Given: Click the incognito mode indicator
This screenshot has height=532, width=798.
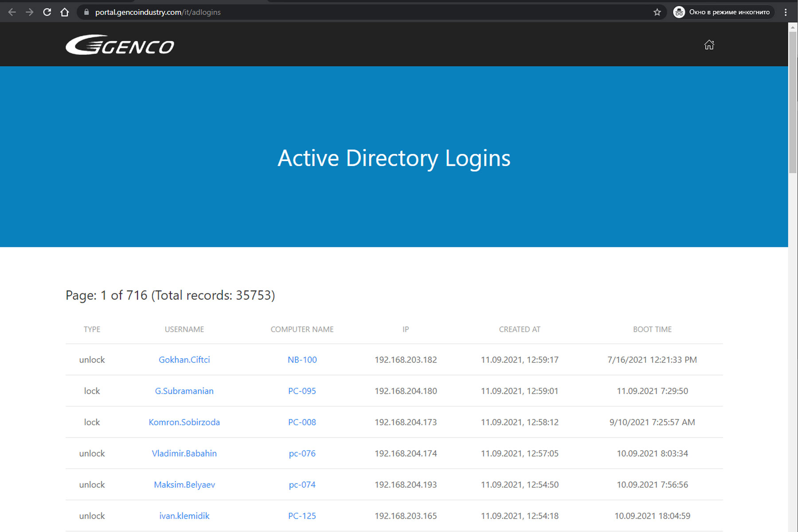Looking at the screenshot, I should pyautogui.click(x=723, y=12).
